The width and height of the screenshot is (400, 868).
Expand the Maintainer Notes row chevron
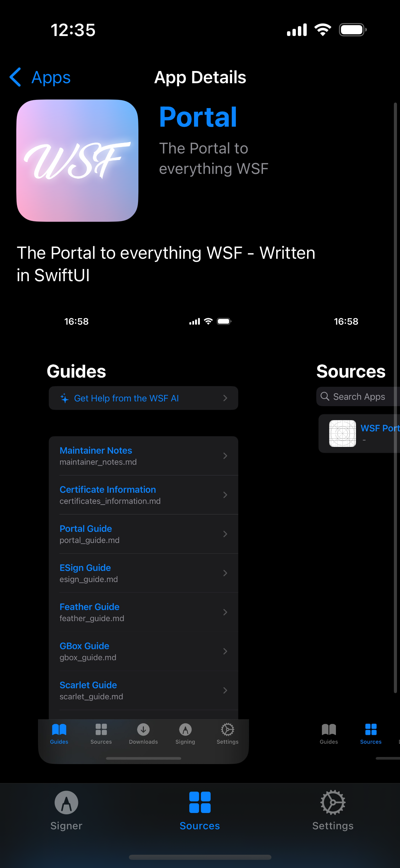coord(225,456)
